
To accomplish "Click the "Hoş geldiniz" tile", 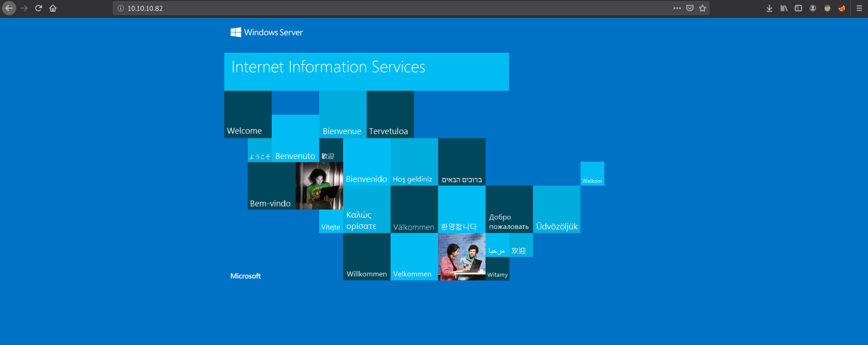I will click(x=414, y=162).
